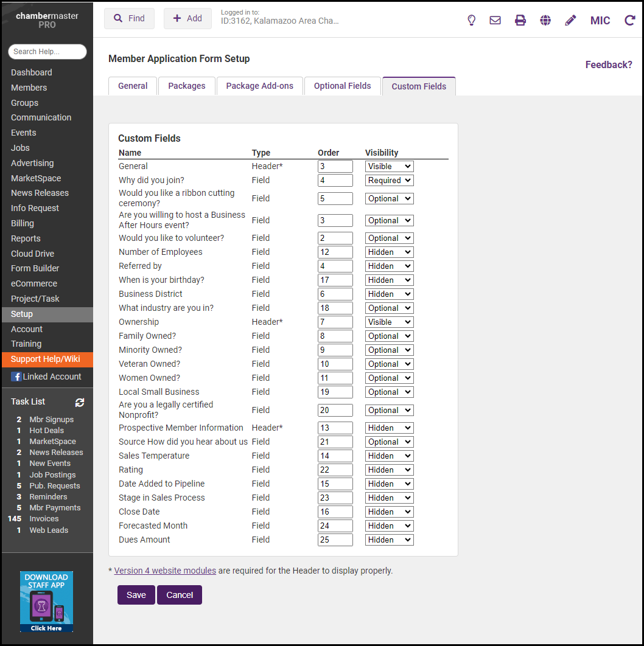644x646 pixels.
Task: Refresh the Task List with its icon
Action: 80,402
